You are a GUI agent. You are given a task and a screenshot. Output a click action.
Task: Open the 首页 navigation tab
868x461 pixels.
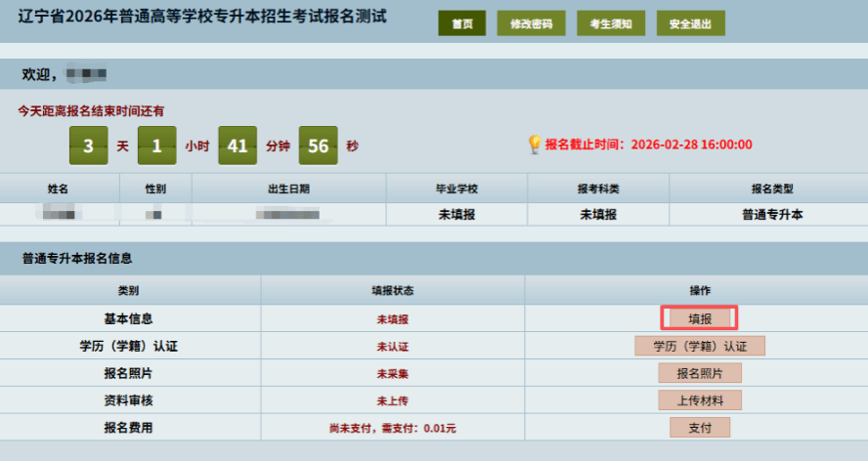tap(462, 24)
